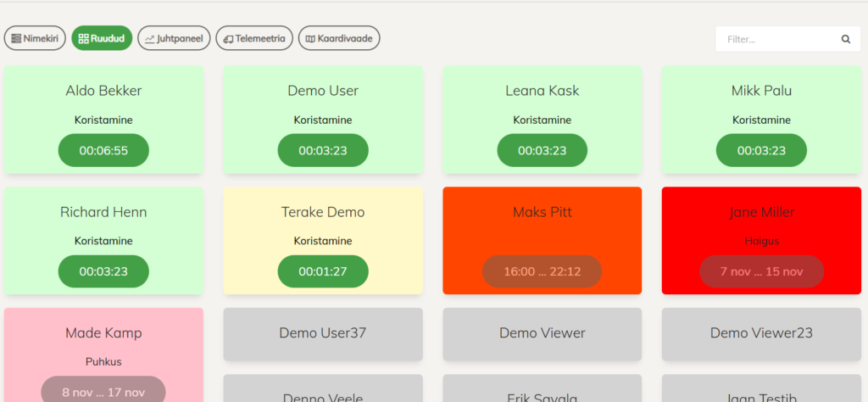
Task: Open the Leana Kask tile name
Action: (x=542, y=91)
